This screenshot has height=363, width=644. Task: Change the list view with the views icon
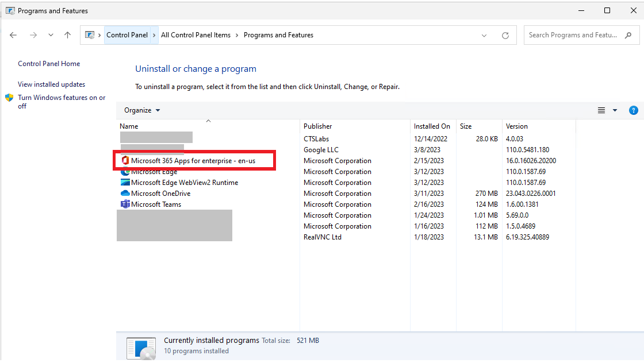pyautogui.click(x=601, y=110)
